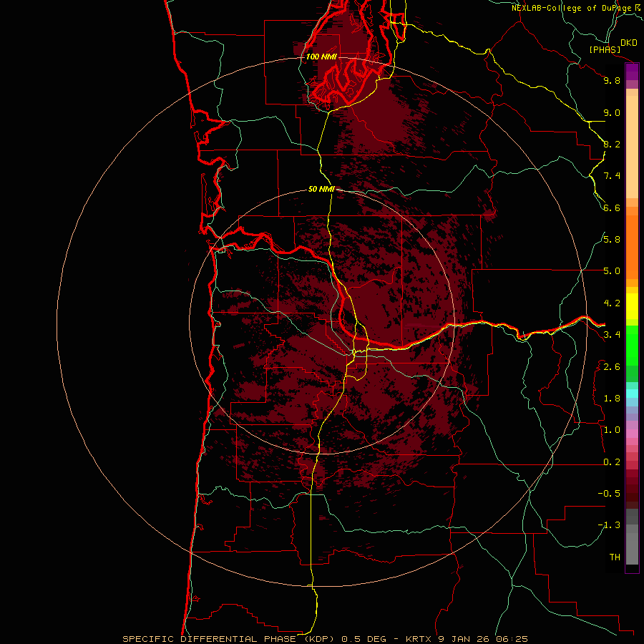Viewport: 644px width, 644px height.
Task: Click the 5.8 value on color scale
Action: 612,239
